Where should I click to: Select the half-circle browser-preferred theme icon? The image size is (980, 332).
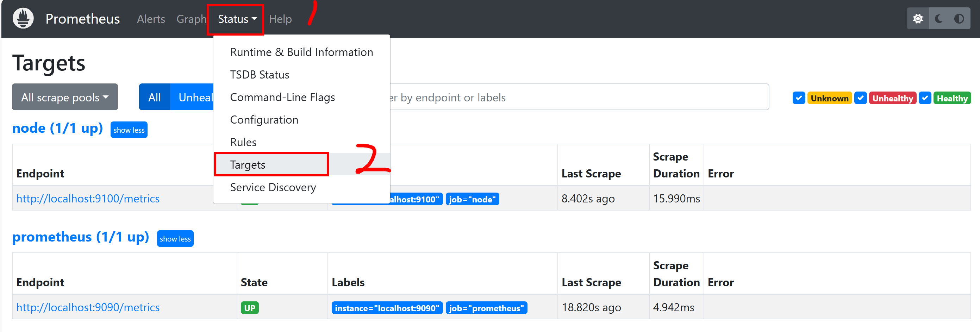959,19
